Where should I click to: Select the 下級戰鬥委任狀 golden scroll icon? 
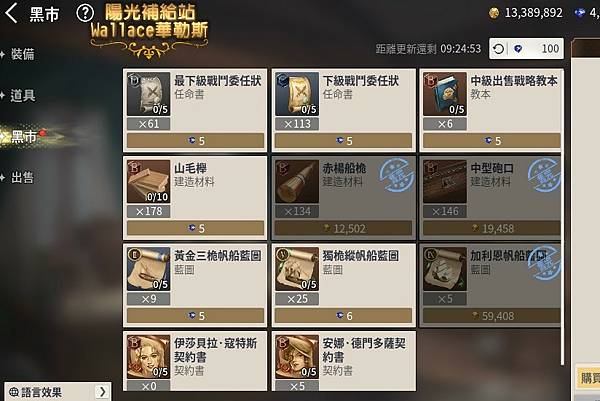point(297,94)
